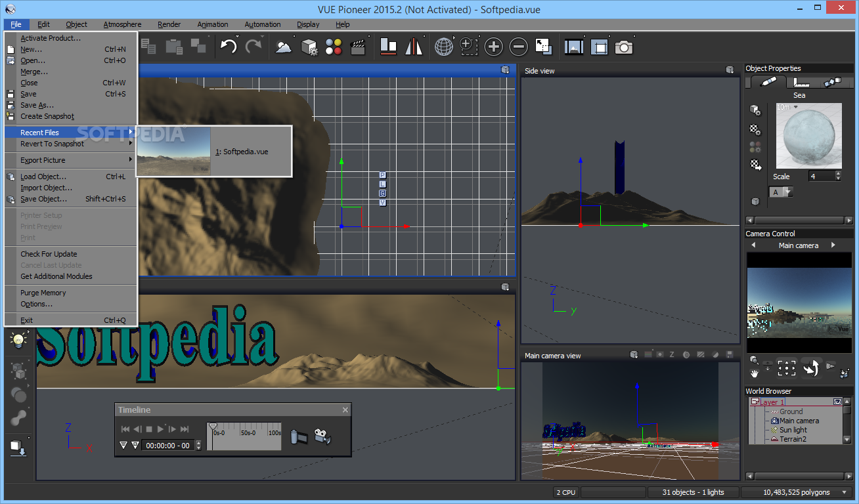
Task: Open the object editor cube-gear icon
Action: pos(309,47)
